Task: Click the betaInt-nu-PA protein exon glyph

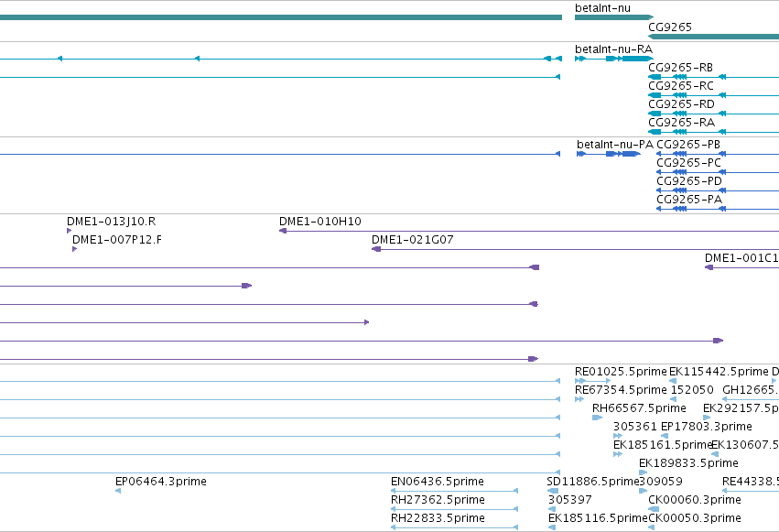Action: tap(609, 154)
